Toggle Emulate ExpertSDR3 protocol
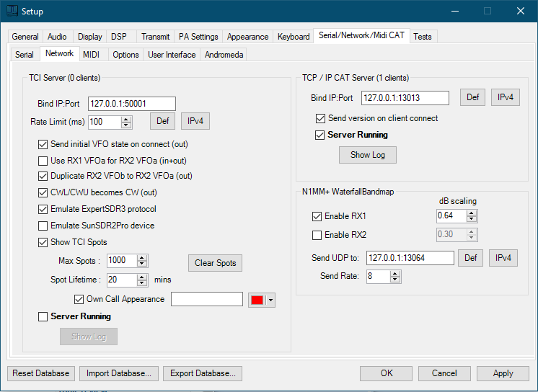 pos(43,209)
